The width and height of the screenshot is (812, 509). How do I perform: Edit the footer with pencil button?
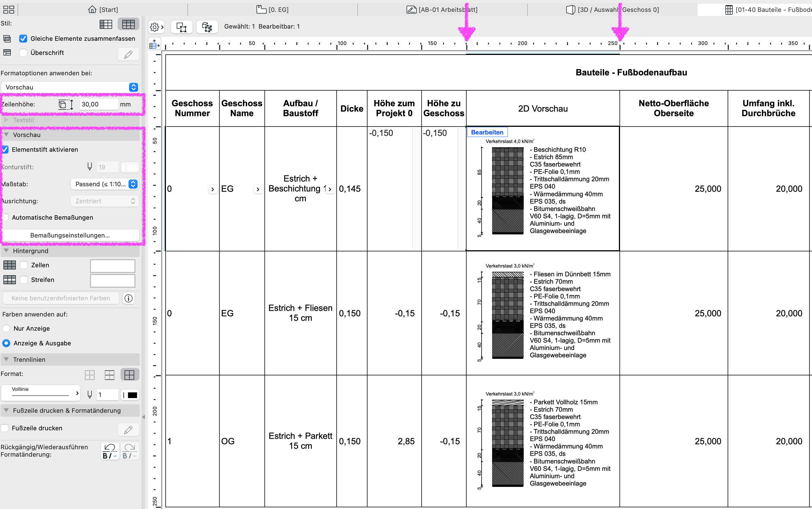pyautogui.click(x=128, y=429)
